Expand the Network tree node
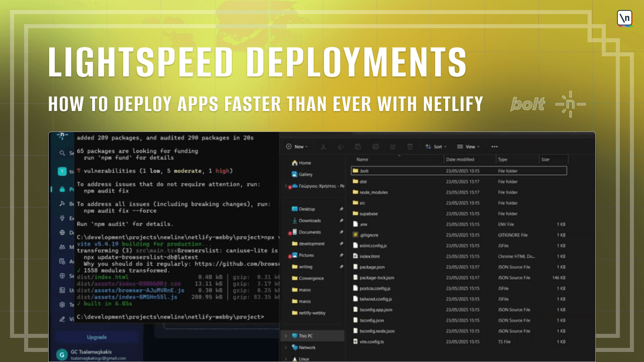 (x=286, y=348)
